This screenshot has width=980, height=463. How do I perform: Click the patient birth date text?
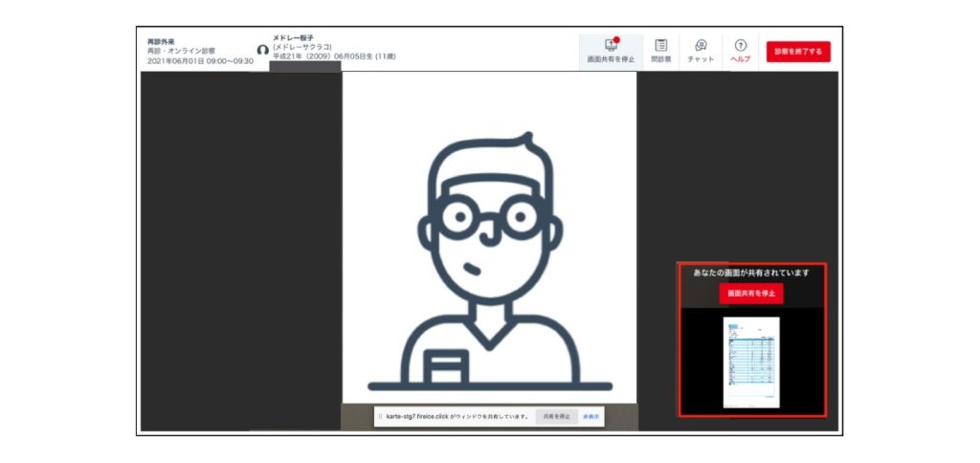click(334, 56)
